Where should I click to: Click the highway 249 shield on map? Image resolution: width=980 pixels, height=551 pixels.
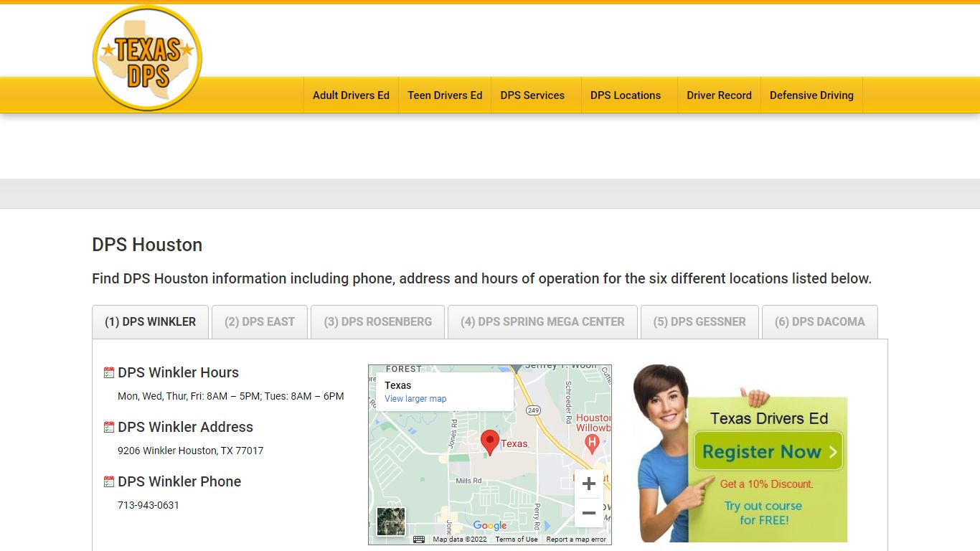tap(532, 410)
